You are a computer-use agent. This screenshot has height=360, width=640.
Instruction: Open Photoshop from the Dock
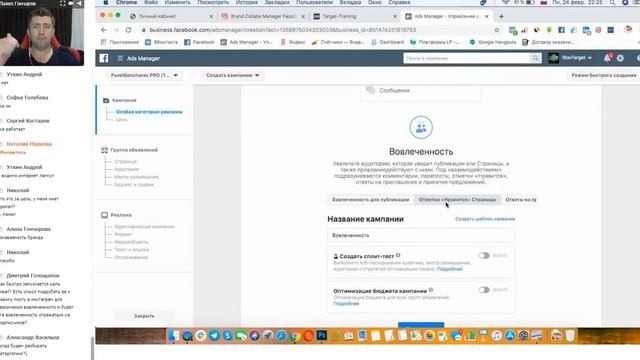coord(322,336)
